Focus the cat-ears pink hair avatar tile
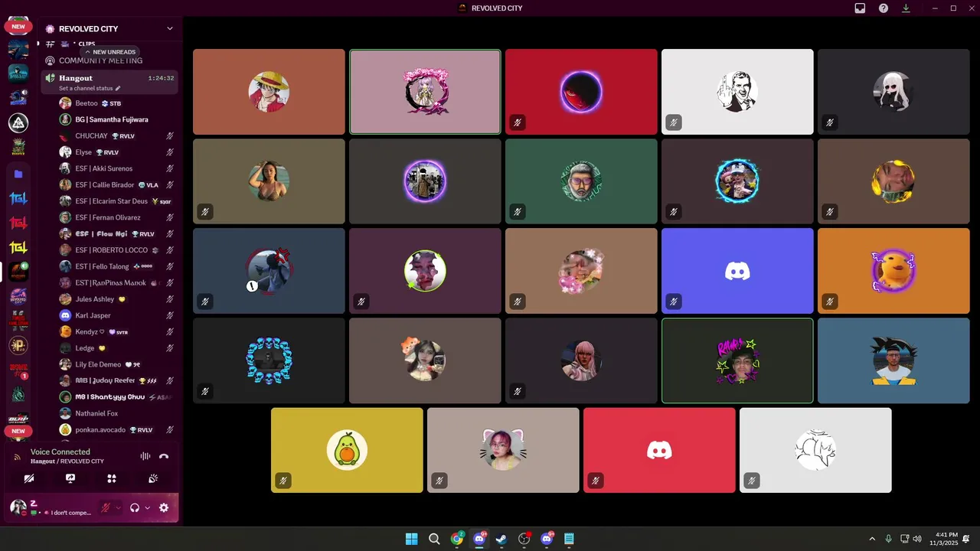The width and height of the screenshot is (980, 551). (x=503, y=450)
